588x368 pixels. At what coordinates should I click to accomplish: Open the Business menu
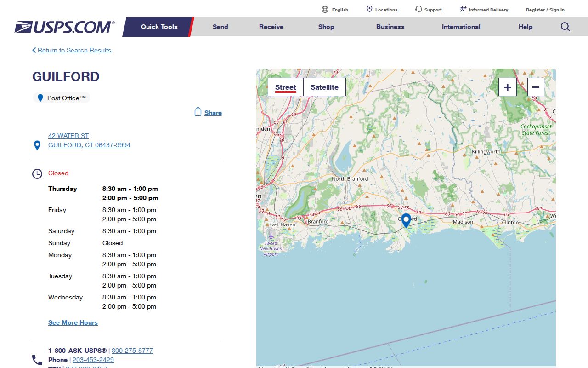click(x=390, y=27)
